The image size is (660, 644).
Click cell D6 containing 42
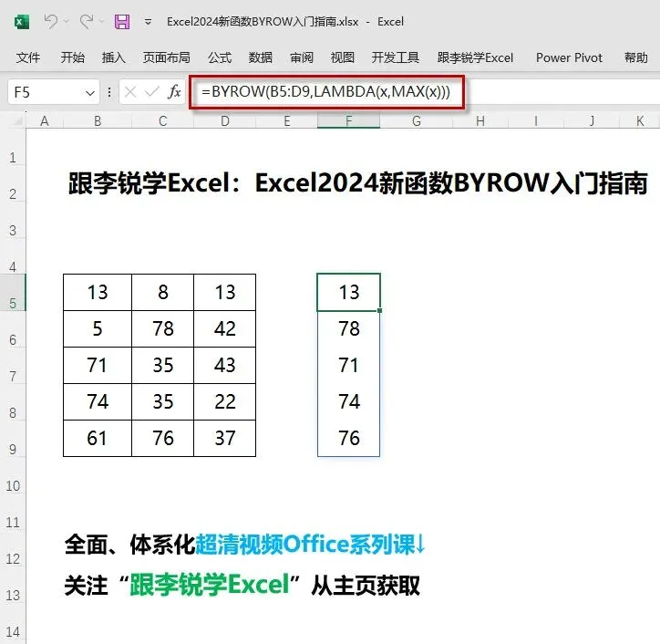coord(225,329)
